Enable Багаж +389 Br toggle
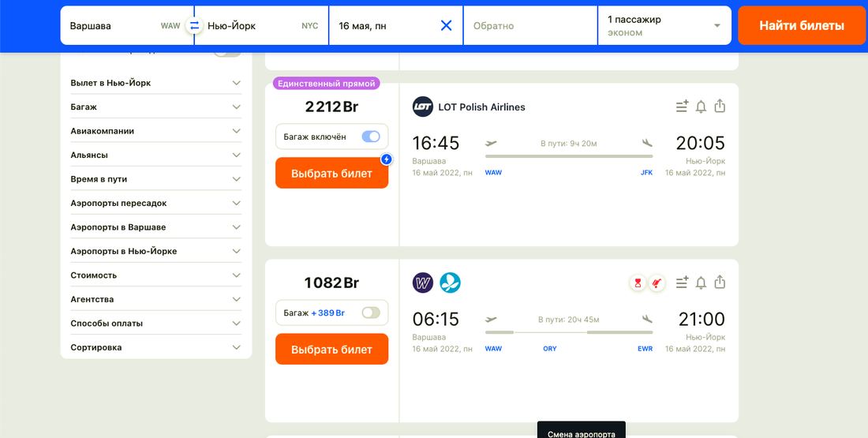Viewport: 868px width, 438px height. pos(370,313)
